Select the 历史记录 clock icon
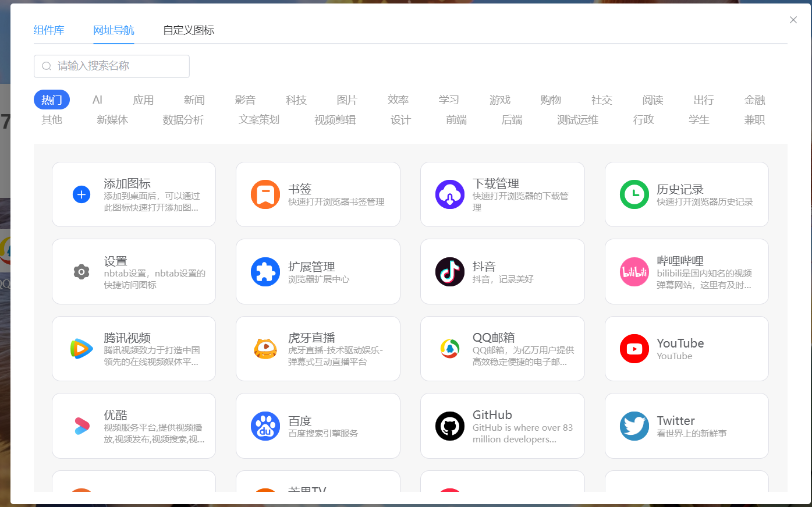 tap(634, 194)
